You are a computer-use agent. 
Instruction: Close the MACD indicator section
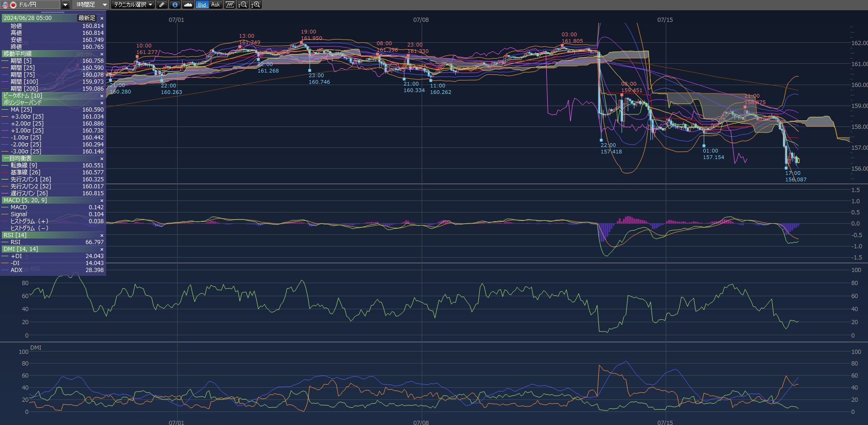coord(102,200)
